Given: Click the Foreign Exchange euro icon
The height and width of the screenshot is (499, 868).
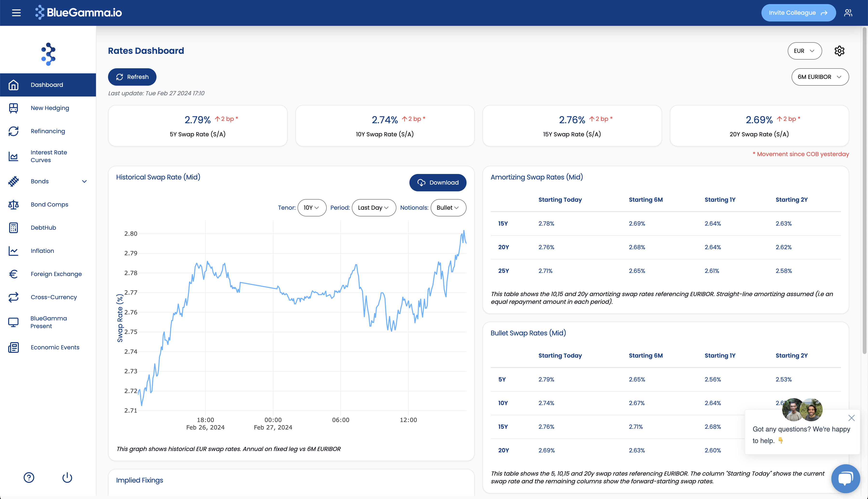Looking at the screenshot, I should click(13, 274).
